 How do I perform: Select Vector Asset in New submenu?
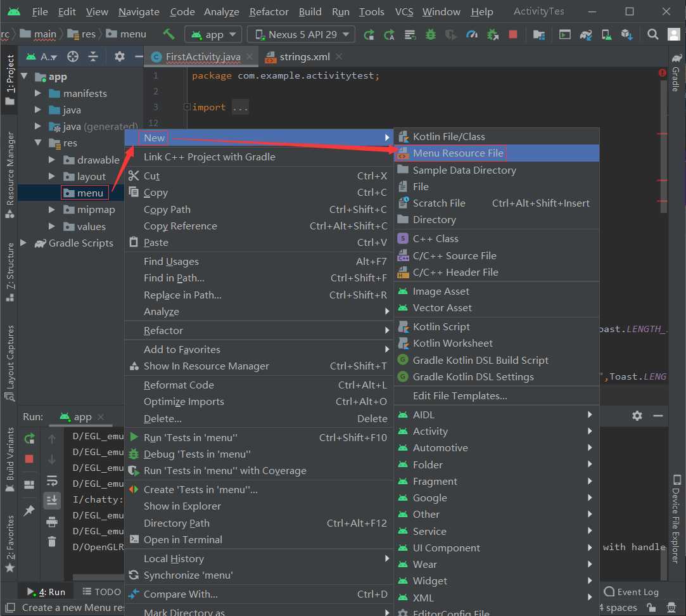pyautogui.click(x=497, y=308)
